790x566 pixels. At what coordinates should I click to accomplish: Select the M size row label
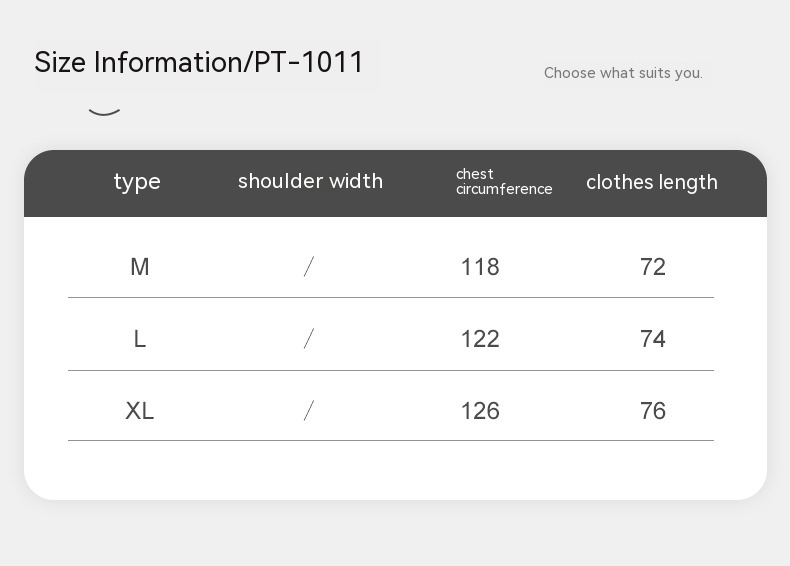pyautogui.click(x=140, y=267)
